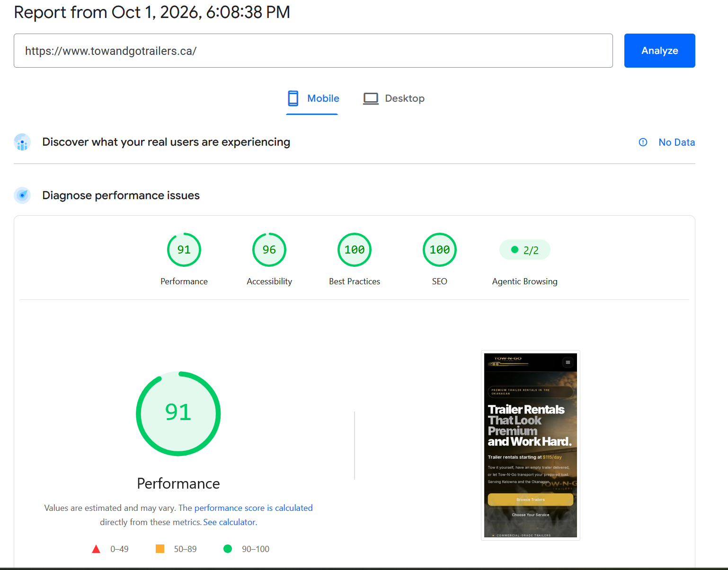728x570 pixels.
Task: Click the Accessibility label text
Action: [269, 281]
